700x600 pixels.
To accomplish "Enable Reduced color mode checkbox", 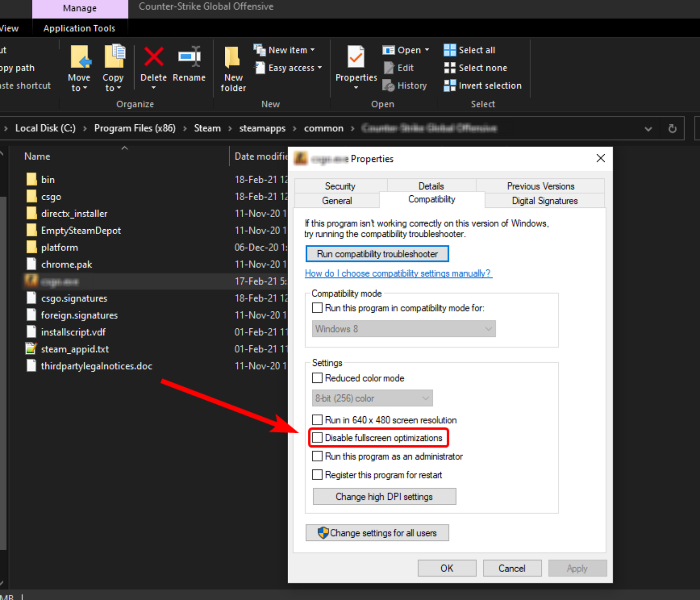I will [317, 378].
